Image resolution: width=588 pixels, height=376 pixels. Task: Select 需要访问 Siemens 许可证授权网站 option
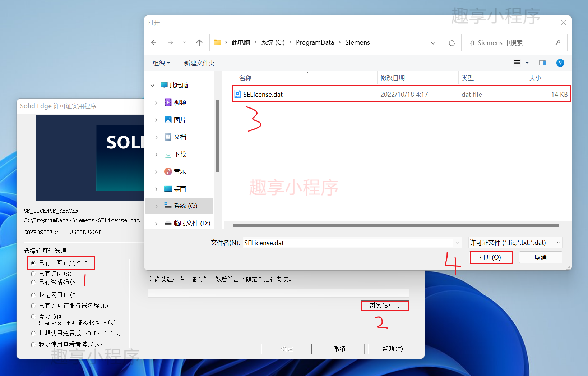coord(33,316)
